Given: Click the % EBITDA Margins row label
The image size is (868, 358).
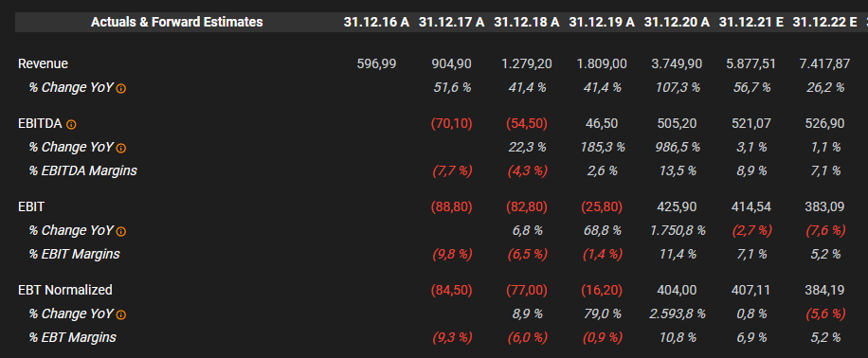Looking at the screenshot, I should [83, 171].
